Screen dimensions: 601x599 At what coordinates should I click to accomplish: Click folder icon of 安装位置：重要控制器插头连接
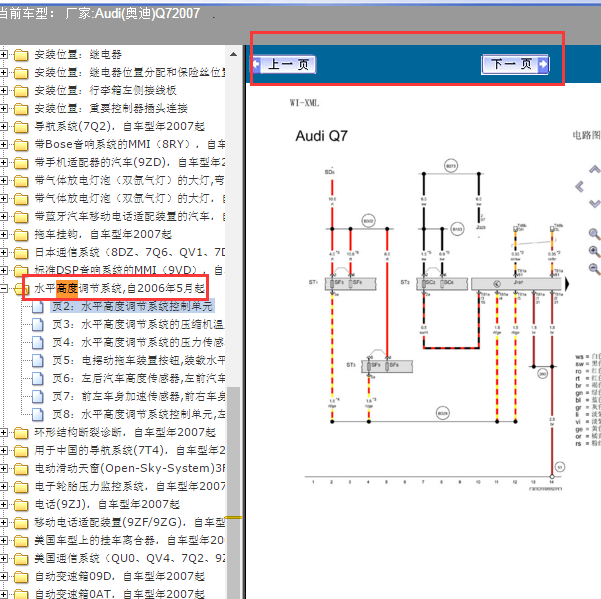[21, 109]
